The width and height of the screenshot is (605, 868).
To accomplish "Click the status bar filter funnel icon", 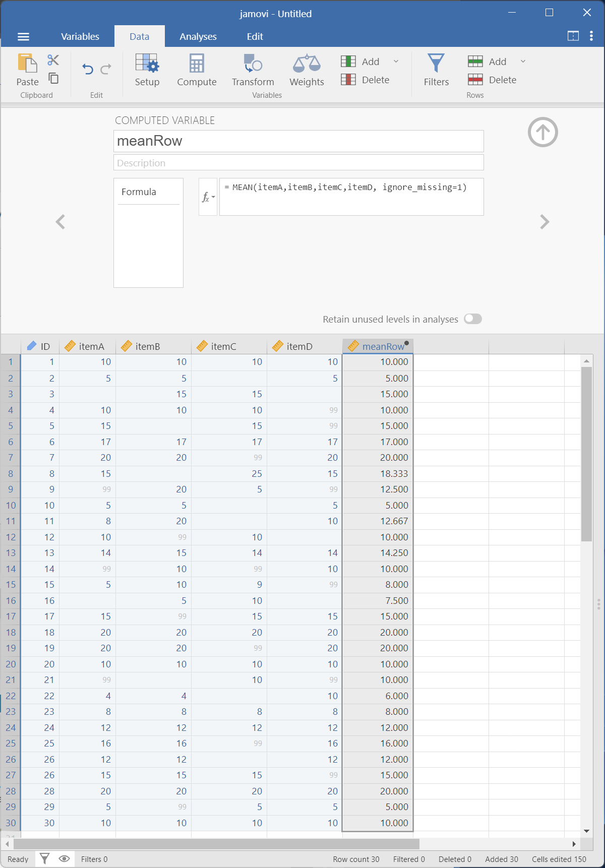I will (44, 858).
